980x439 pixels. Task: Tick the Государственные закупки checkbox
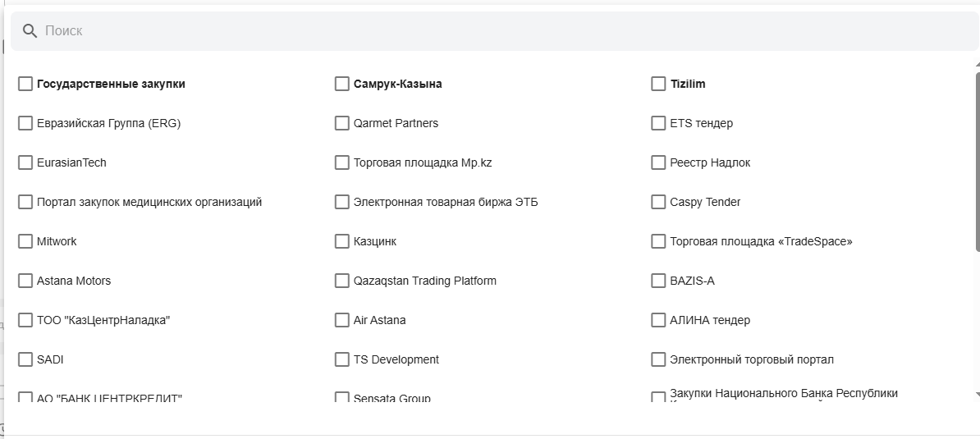(25, 84)
